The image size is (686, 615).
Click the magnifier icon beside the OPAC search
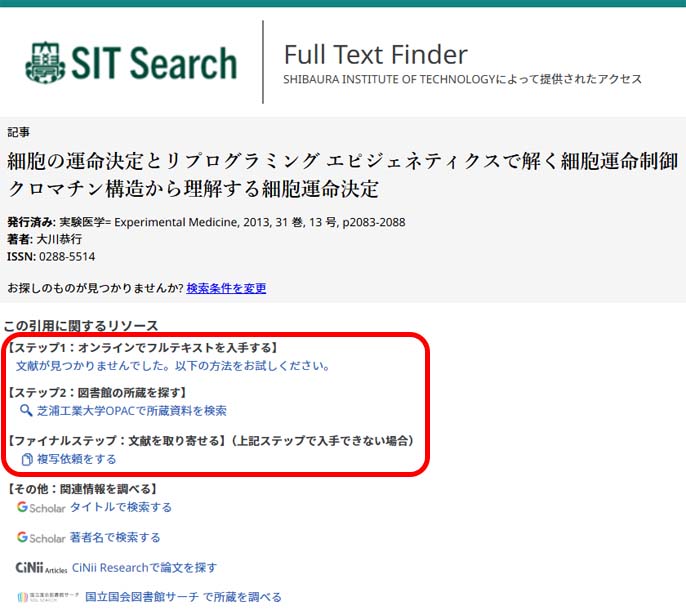point(26,410)
